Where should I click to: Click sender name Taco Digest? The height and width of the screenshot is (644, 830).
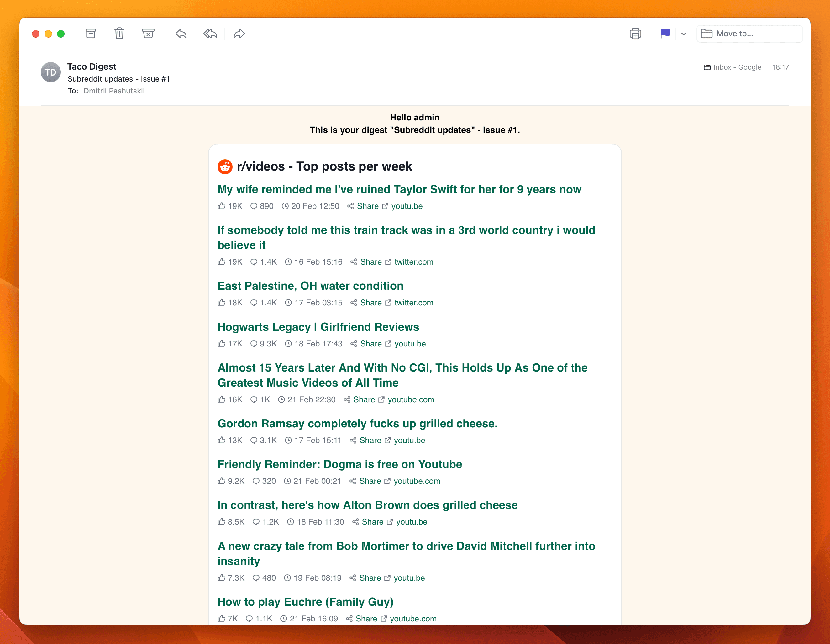[x=92, y=66]
